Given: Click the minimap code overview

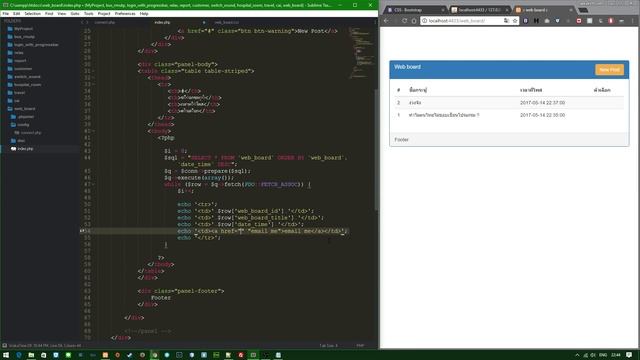Looking at the screenshot, I should click(361, 52).
